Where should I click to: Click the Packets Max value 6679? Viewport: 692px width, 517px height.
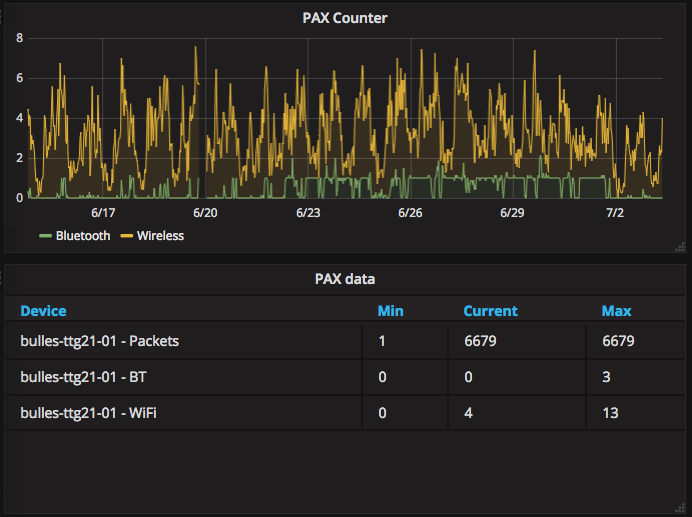[x=618, y=341]
